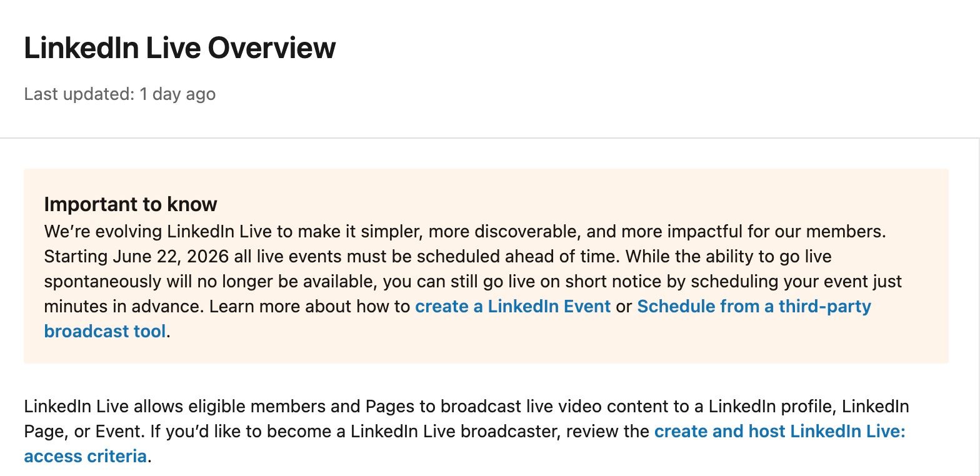Click the 'Important to know' heading
Image resolution: width=980 pixels, height=476 pixels.
(131, 204)
